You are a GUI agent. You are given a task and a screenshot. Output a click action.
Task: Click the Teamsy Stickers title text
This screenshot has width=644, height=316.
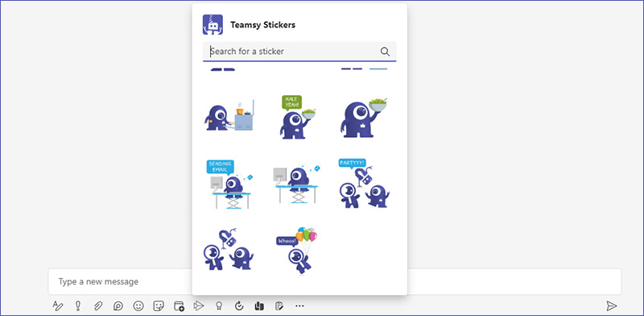[x=263, y=25]
